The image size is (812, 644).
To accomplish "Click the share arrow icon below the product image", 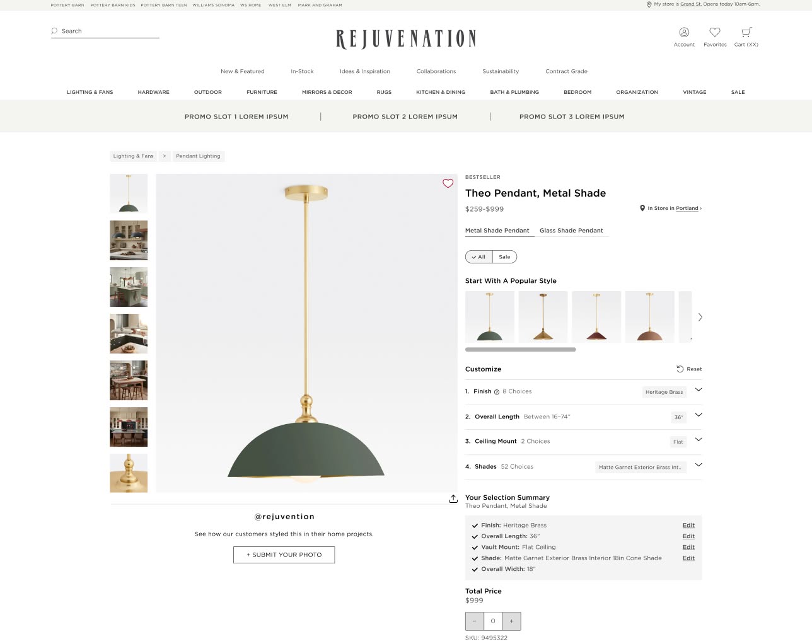I will (453, 498).
